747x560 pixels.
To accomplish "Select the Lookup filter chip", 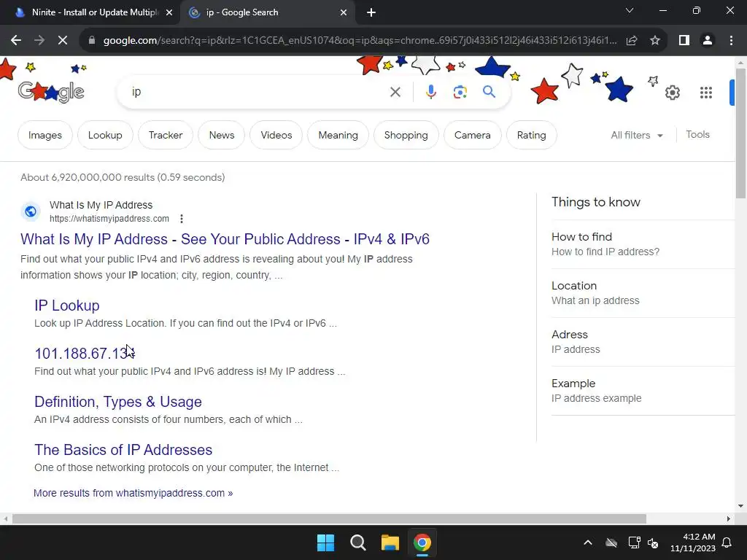I will 105,135.
